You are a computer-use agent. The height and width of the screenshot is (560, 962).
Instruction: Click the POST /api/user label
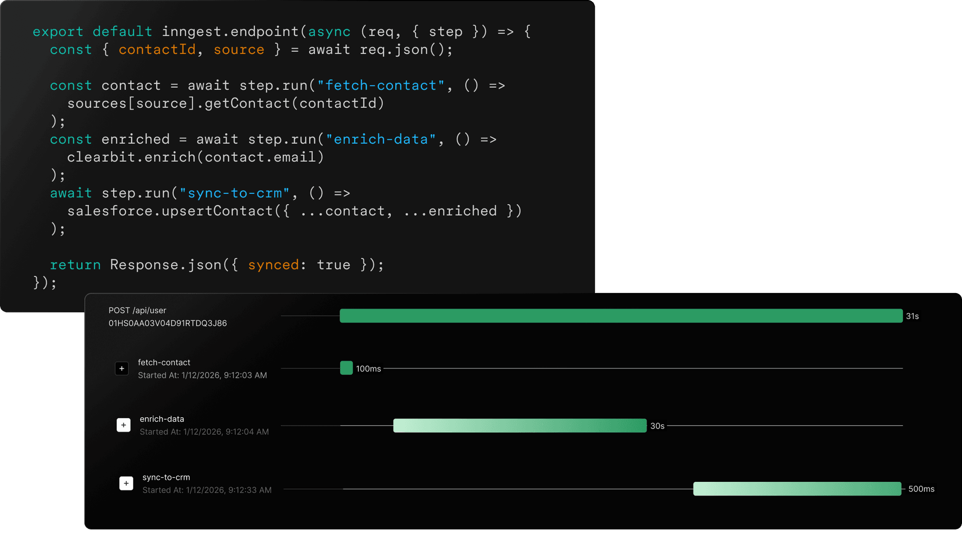[137, 310]
